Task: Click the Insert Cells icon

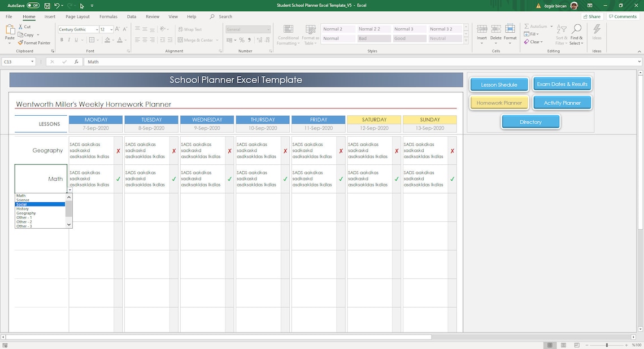Action: 482,29
